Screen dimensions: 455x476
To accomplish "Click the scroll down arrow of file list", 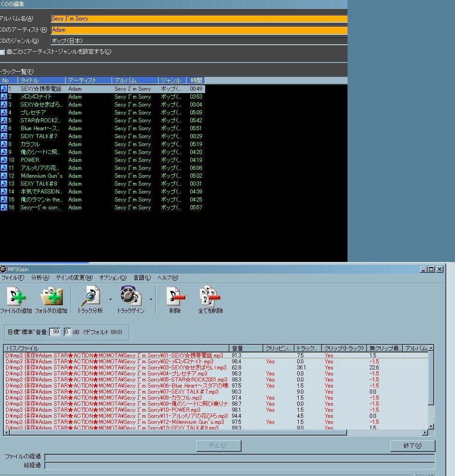I will point(431,426).
